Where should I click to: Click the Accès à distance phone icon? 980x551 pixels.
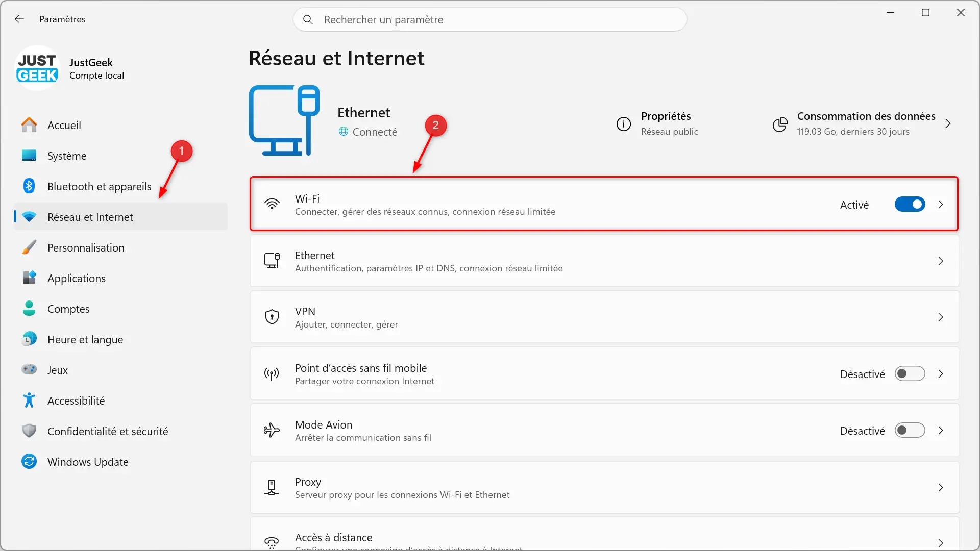pyautogui.click(x=272, y=542)
